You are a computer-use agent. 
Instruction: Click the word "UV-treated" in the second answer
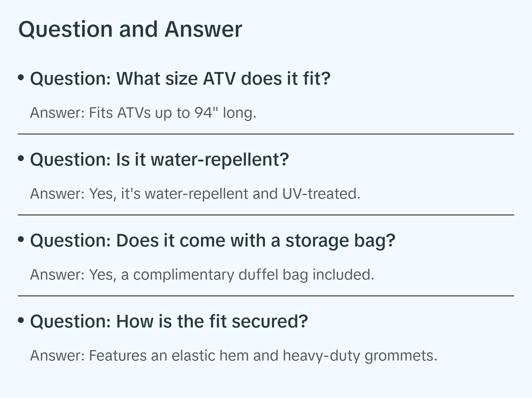coord(321,194)
